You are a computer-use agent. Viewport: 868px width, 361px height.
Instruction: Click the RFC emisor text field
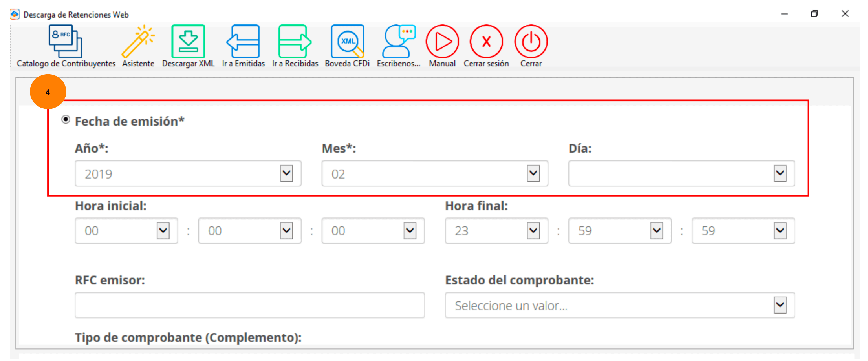(250, 305)
